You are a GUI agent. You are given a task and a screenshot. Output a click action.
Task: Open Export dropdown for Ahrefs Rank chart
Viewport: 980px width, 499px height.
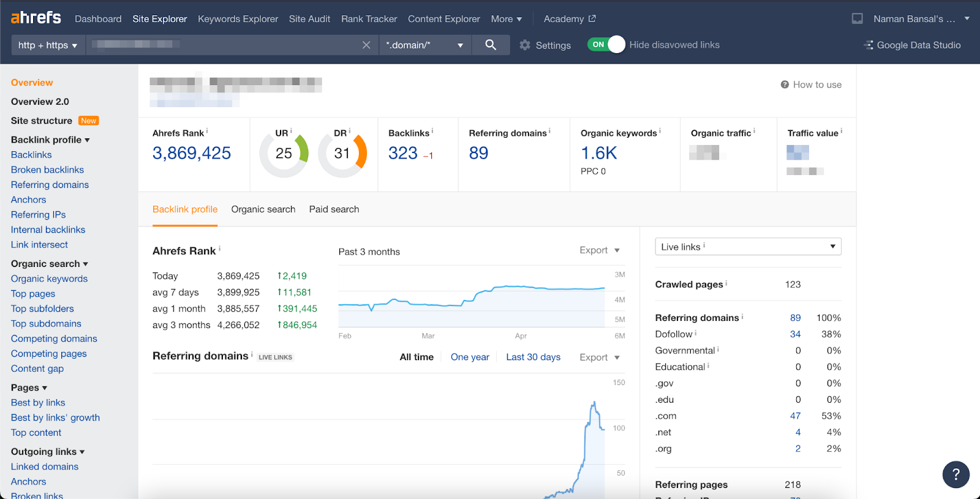[600, 250]
